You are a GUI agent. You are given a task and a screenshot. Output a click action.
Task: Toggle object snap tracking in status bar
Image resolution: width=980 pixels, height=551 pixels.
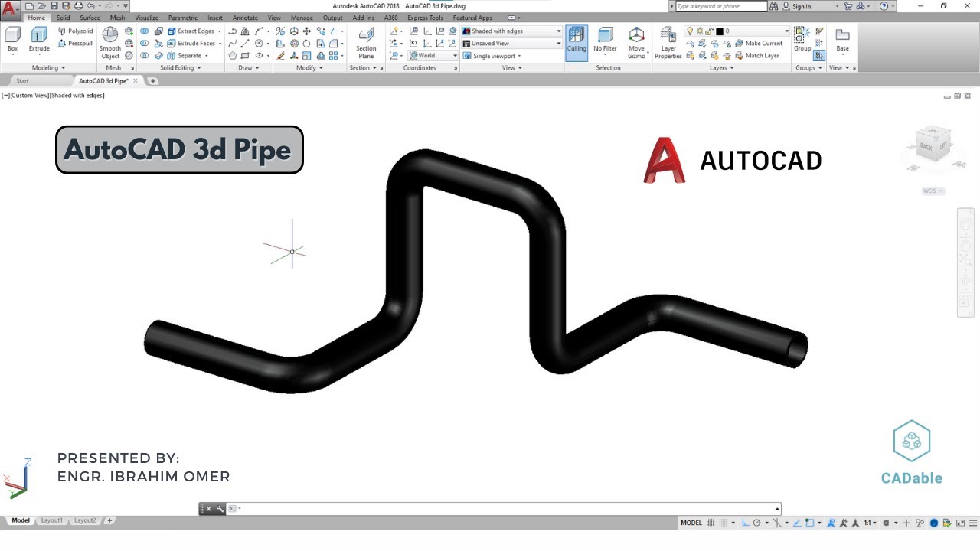[x=797, y=523]
